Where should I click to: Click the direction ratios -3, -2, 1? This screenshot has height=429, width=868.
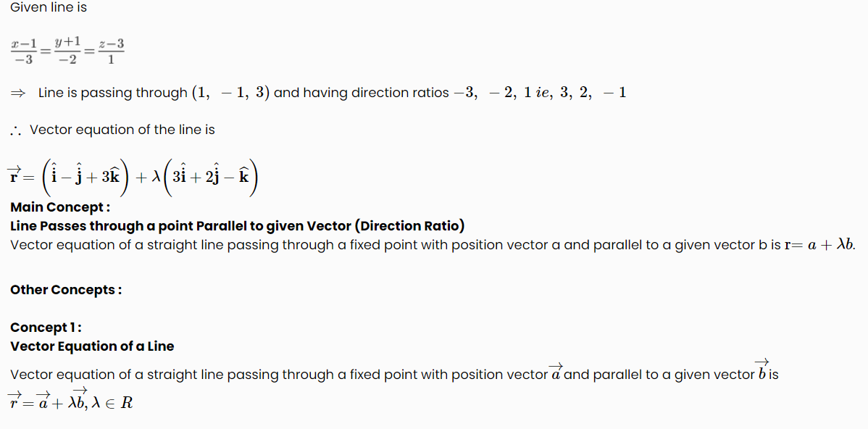(x=491, y=93)
